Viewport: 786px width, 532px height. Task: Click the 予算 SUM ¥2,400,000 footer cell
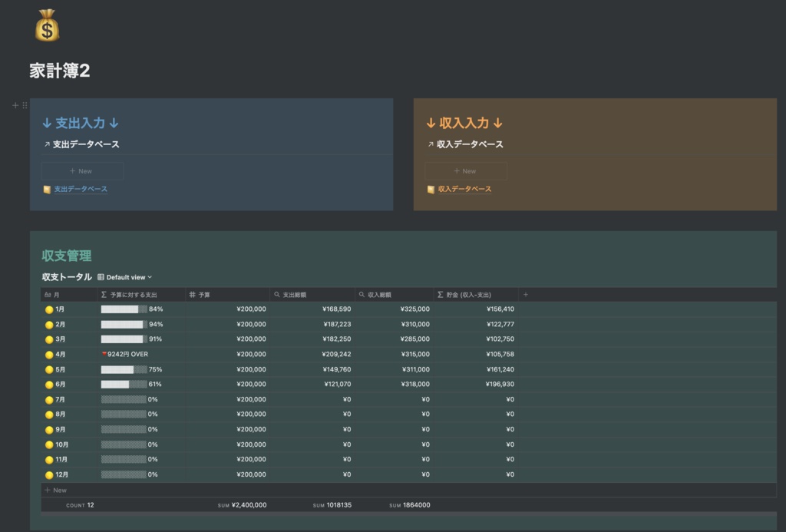[243, 505]
